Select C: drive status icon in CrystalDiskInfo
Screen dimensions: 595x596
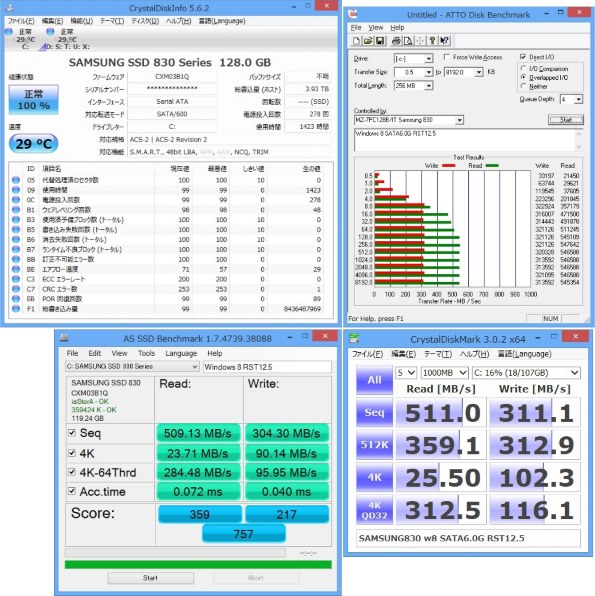[9, 32]
